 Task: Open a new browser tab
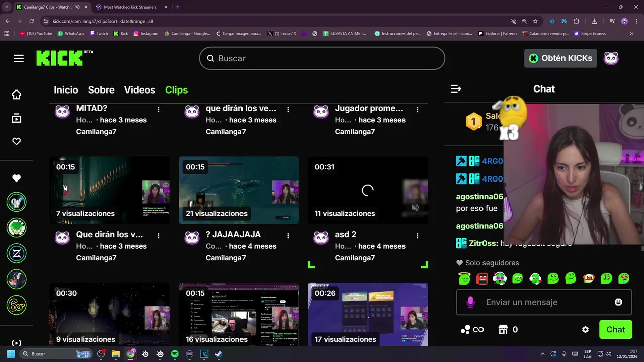click(x=178, y=7)
